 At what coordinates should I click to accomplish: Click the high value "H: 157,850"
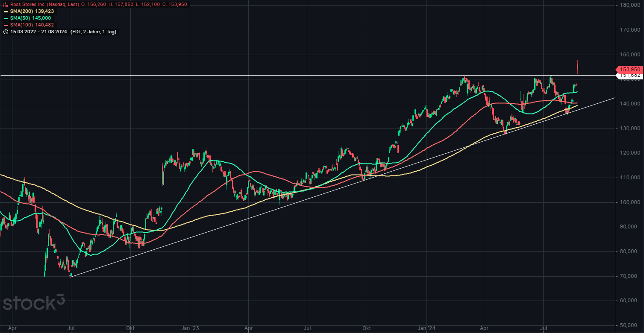point(121,4)
